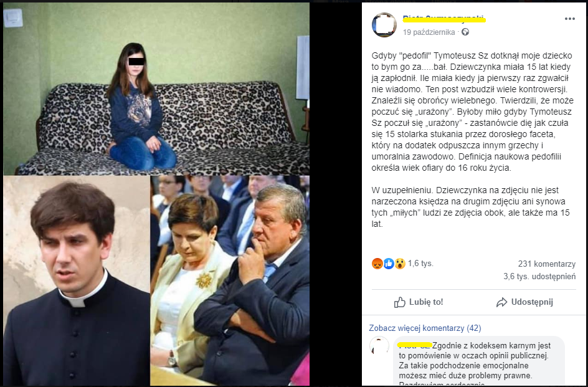Screen dimensions: 588x387
Task: Share the post with the Udostępnij button
Action: 524,302
